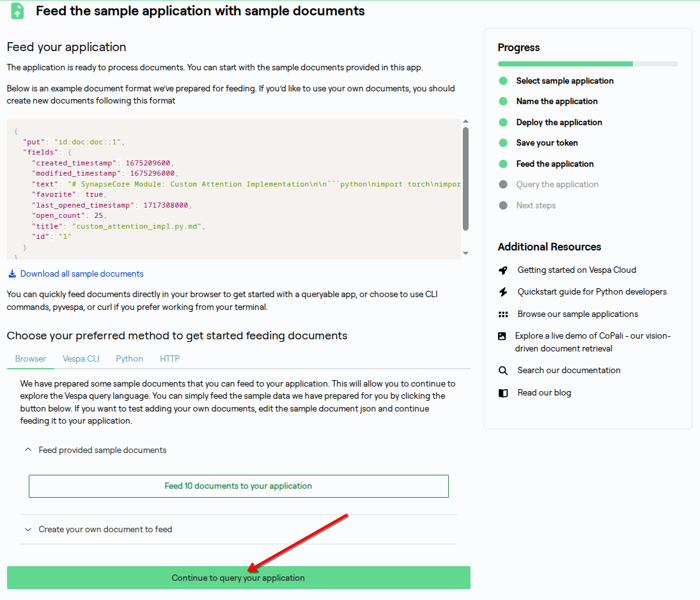The image size is (700, 600).
Task: Select the Deploy the application progress step
Action: pyautogui.click(x=559, y=123)
